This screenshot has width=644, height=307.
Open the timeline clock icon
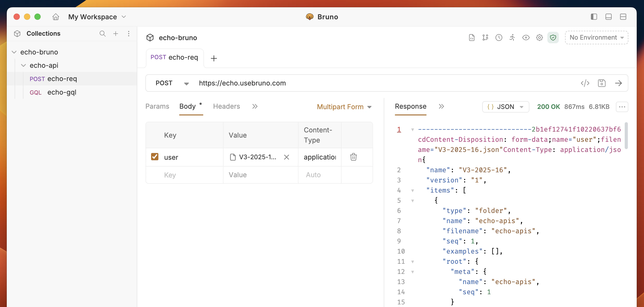click(499, 38)
